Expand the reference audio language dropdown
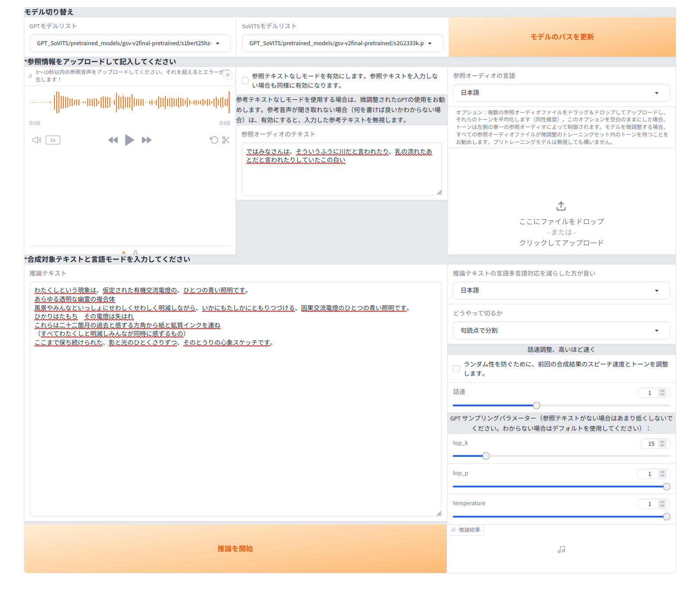Screen dimensions: 700x592 pyautogui.click(x=561, y=93)
